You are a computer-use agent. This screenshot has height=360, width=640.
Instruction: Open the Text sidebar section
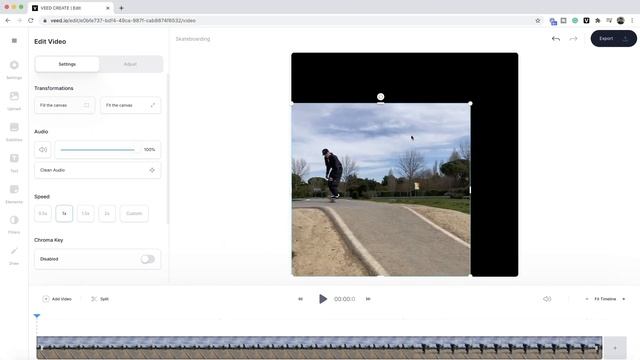coord(14,162)
